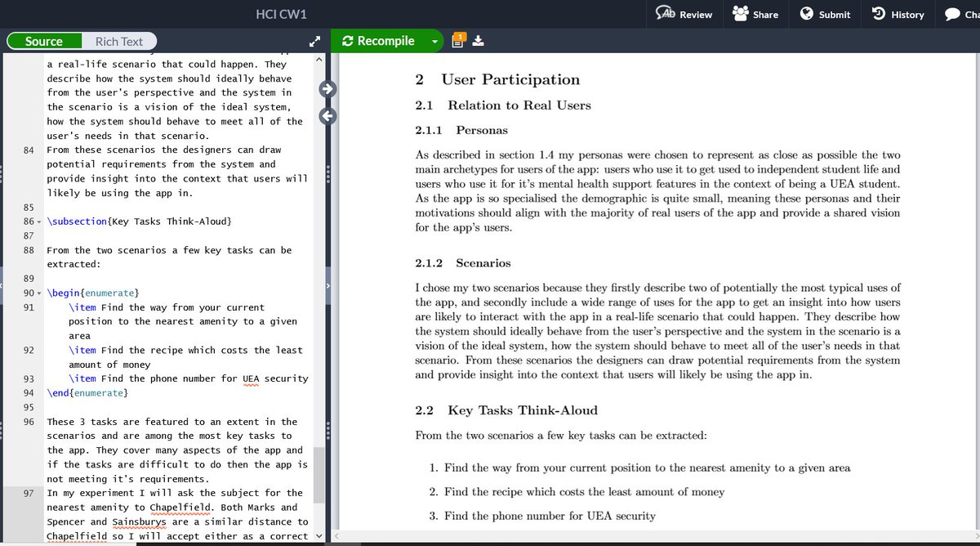Click the \end{enumerate} source line
Screen dimensions: 980x546
point(87,393)
